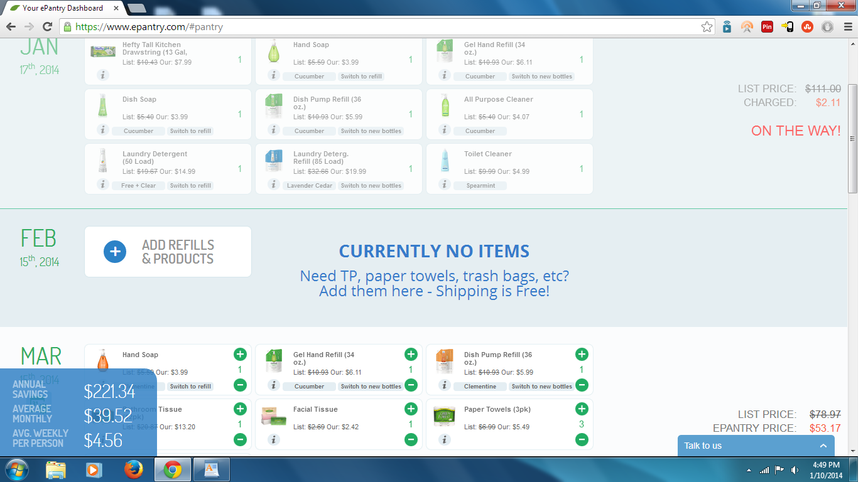Change Clementine scent on Dish Pump Refill
This screenshot has height=482, width=868.
(480, 387)
